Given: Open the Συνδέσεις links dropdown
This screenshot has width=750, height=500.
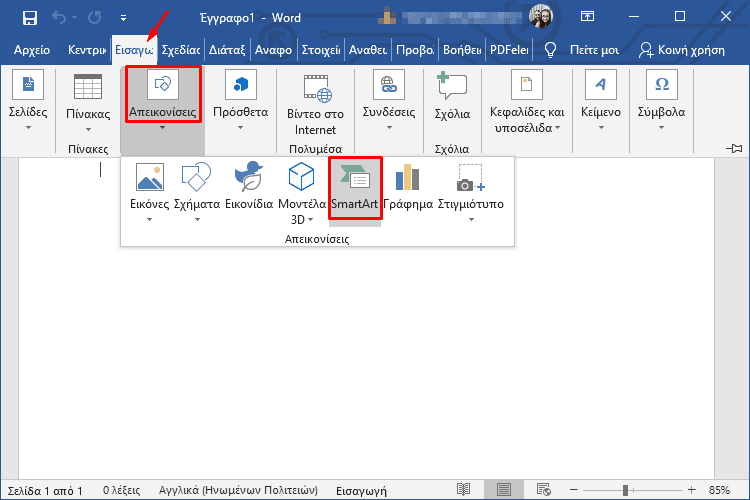Looking at the screenshot, I should click(x=389, y=100).
